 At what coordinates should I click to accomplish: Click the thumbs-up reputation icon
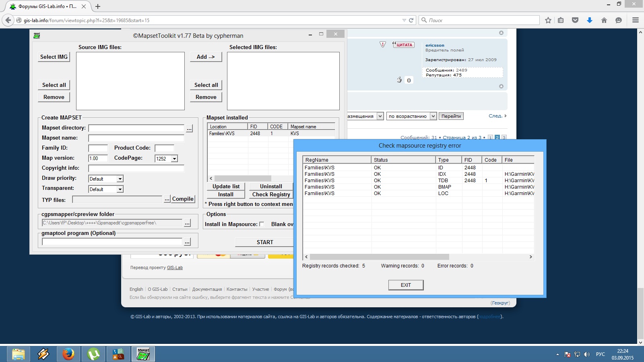click(x=399, y=80)
